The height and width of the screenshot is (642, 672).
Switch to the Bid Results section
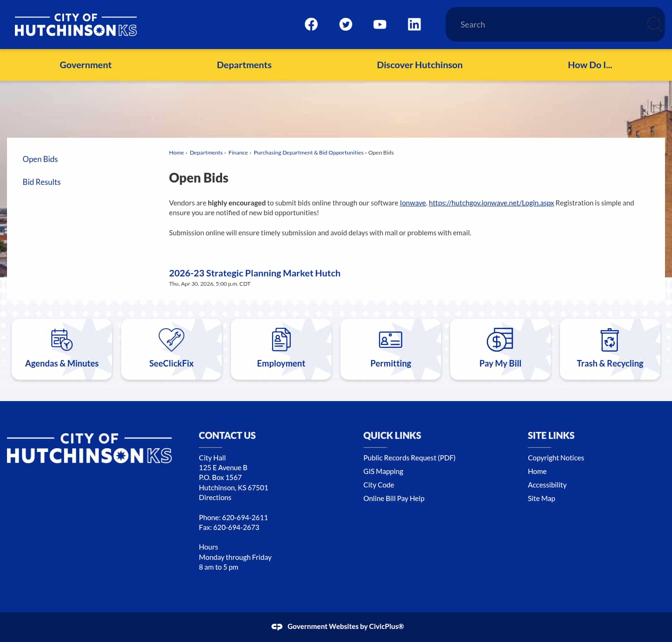(x=42, y=182)
